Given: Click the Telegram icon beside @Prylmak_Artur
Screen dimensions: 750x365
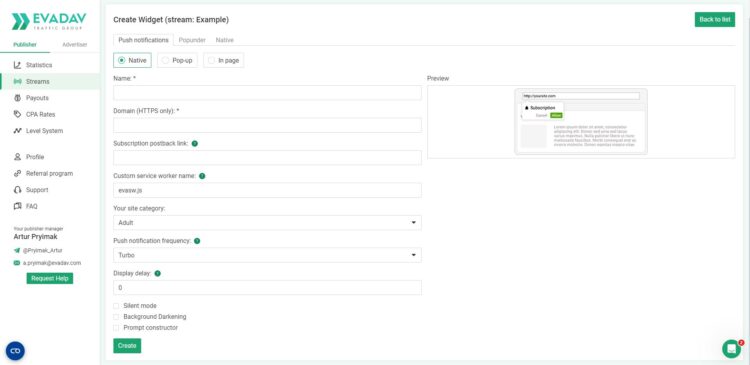Looking at the screenshot, I should 17,250.
